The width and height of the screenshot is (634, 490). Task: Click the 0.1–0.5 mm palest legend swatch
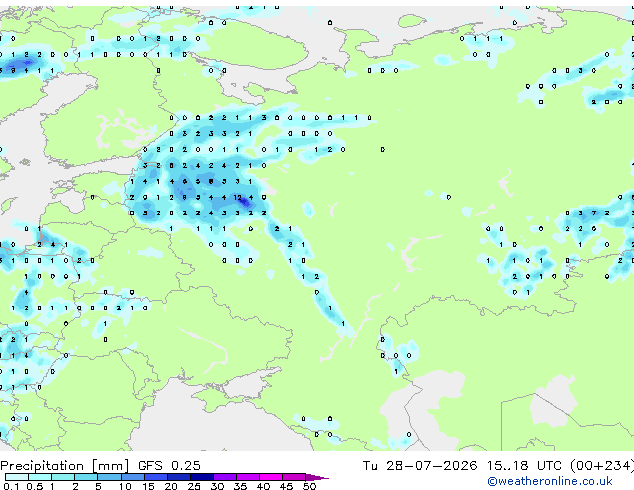17,477
